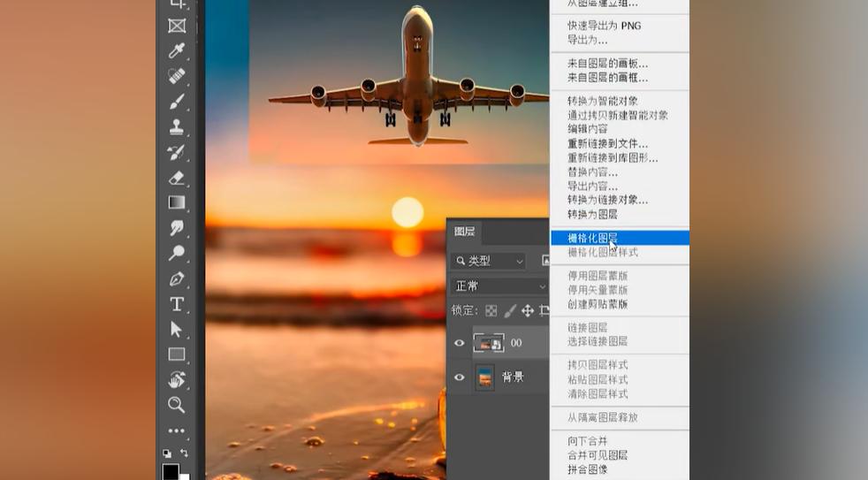Choose 来自图层的画板... menu entry
868x480 pixels.
coord(607,64)
